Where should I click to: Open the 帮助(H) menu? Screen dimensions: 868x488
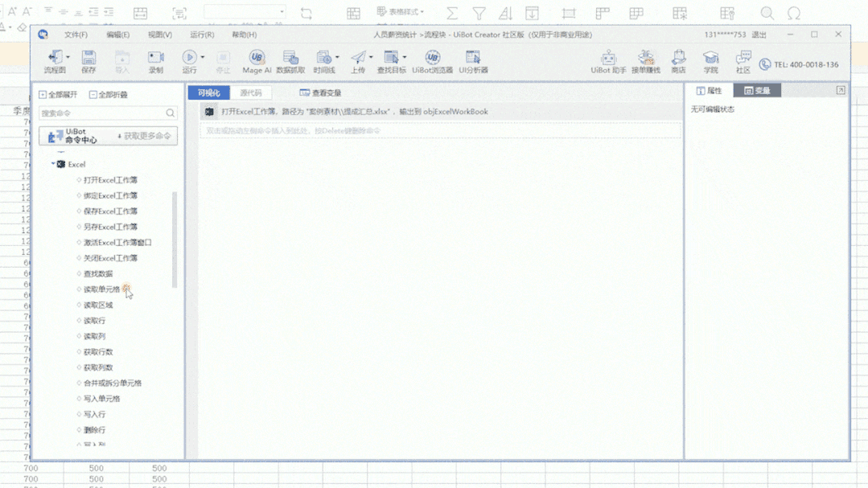tap(244, 35)
